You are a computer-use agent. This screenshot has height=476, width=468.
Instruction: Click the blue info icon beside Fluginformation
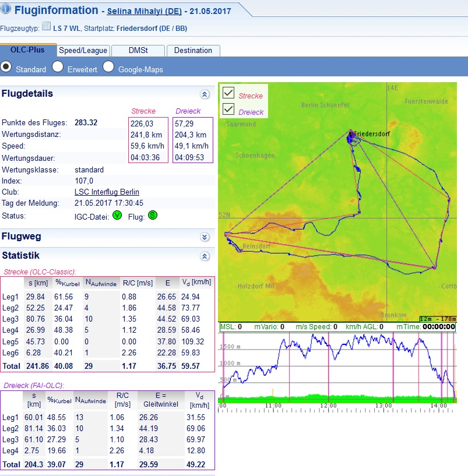(6, 9)
